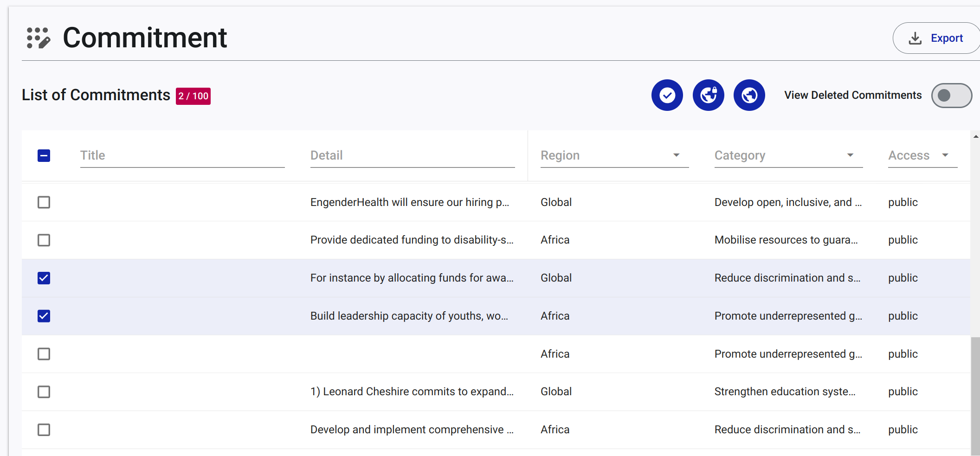Click Africa region in Provide dedicated funding row

coord(555,240)
